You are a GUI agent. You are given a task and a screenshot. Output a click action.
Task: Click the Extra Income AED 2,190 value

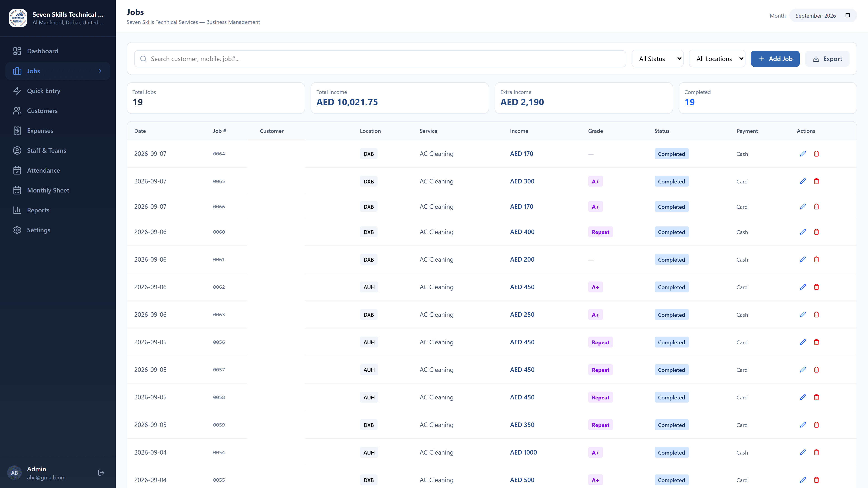(522, 102)
